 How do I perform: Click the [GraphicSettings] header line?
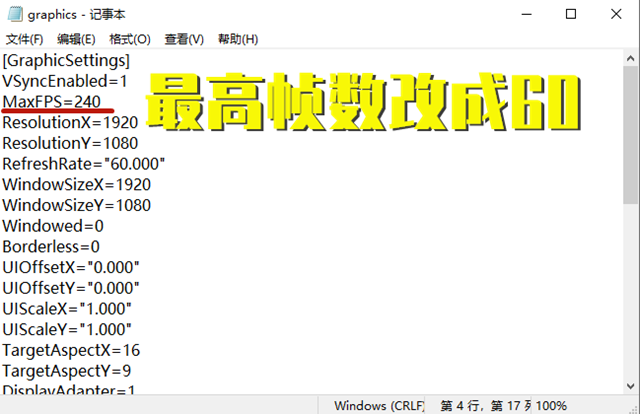tap(66, 60)
